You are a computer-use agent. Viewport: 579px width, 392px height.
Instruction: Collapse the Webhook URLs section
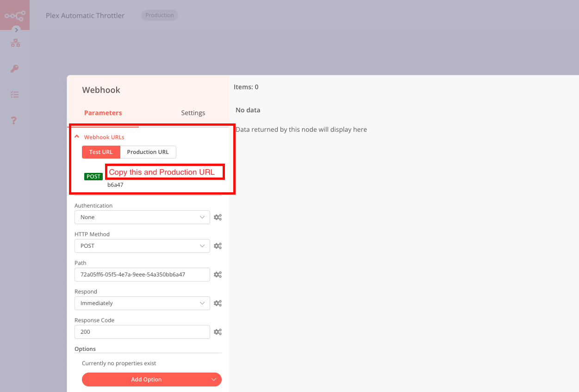click(77, 137)
